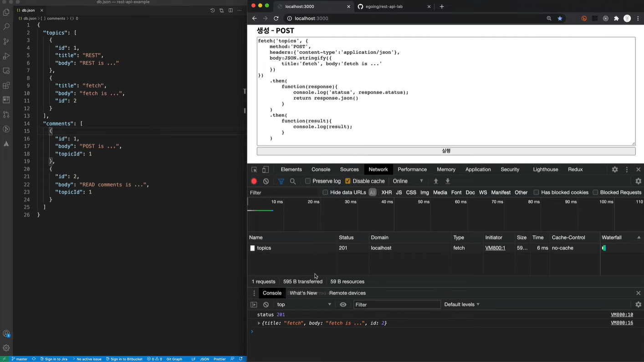The height and width of the screenshot is (362, 644).
Task: Select the JS request type filter
Action: tap(399, 192)
